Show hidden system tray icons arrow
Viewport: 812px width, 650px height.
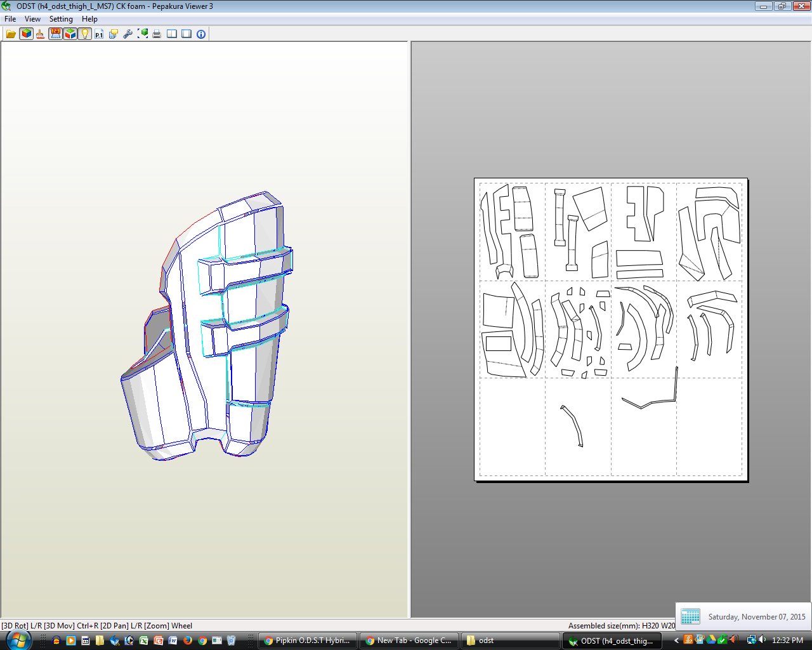[676, 640]
